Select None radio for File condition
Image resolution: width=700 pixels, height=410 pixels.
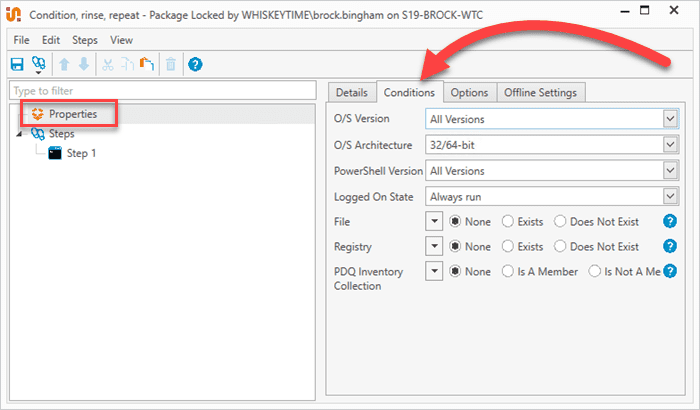(454, 222)
